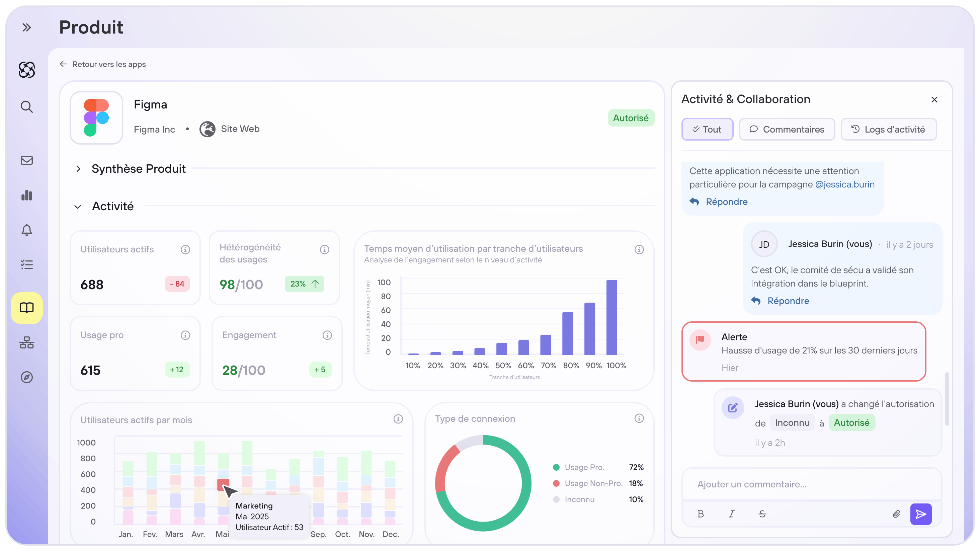Viewport: 980px width, 551px height.
Task: Open the mail icon in sidebar
Action: pyautogui.click(x=26, y=160)
